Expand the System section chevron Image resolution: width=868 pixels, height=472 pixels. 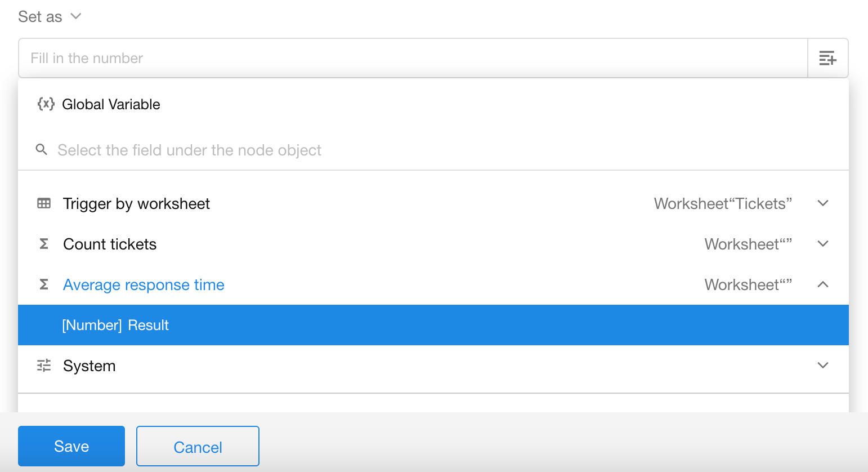tap(822, 366)
